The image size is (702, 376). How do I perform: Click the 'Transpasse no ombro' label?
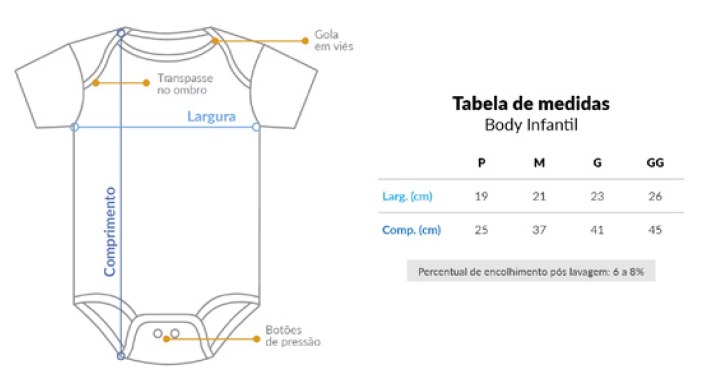(x=185, y=84)
